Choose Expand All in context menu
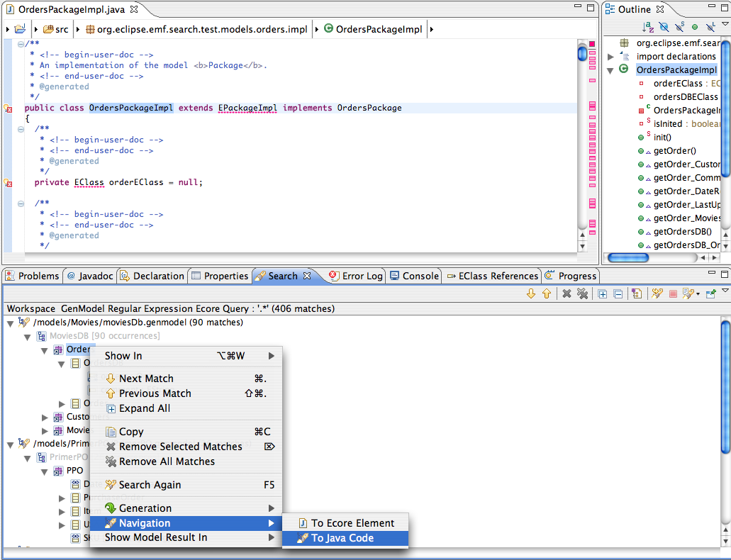 [186, 408]
